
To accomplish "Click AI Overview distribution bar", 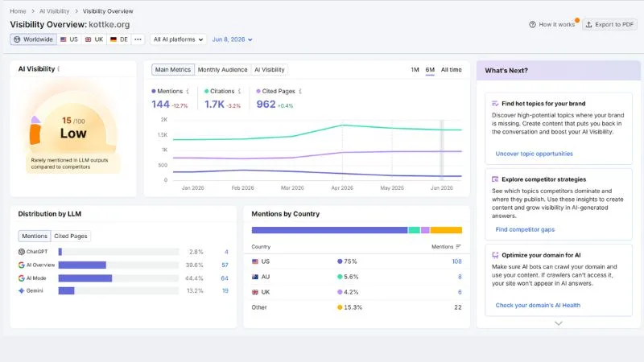I will pos(82,265).
